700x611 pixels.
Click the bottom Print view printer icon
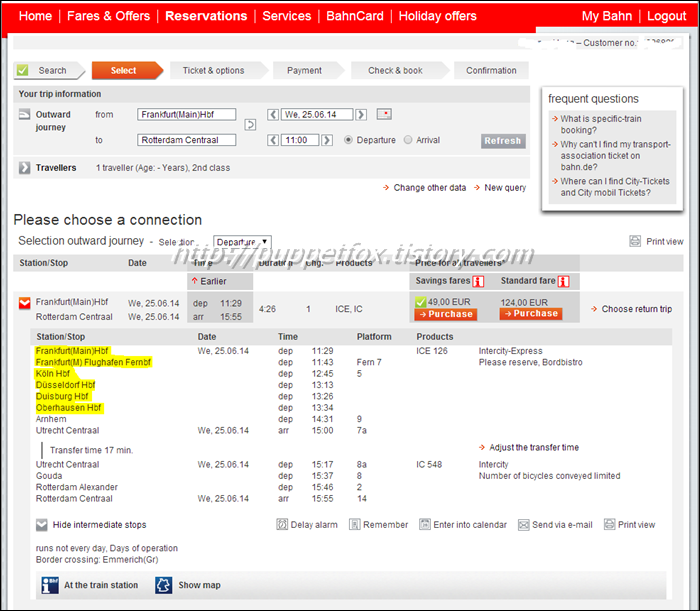(x=609, y=524)
